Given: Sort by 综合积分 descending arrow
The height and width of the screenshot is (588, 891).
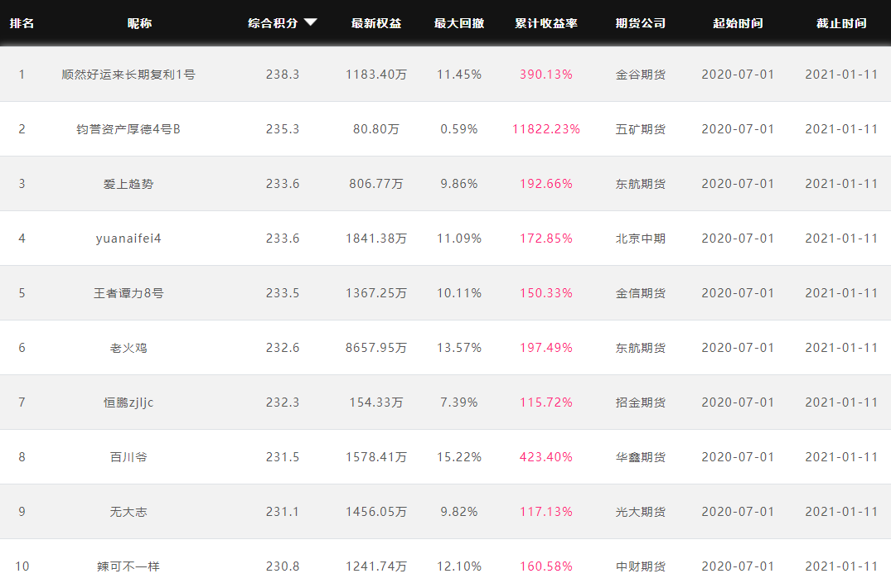Looking at the screenshot, I should click(310, 22).
